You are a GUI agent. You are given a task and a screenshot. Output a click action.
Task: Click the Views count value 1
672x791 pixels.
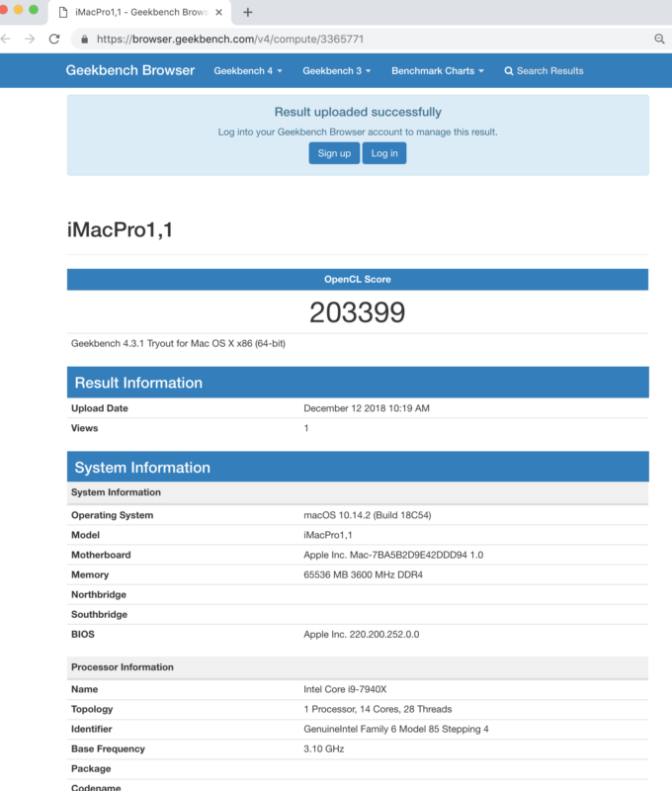(306, 428)
